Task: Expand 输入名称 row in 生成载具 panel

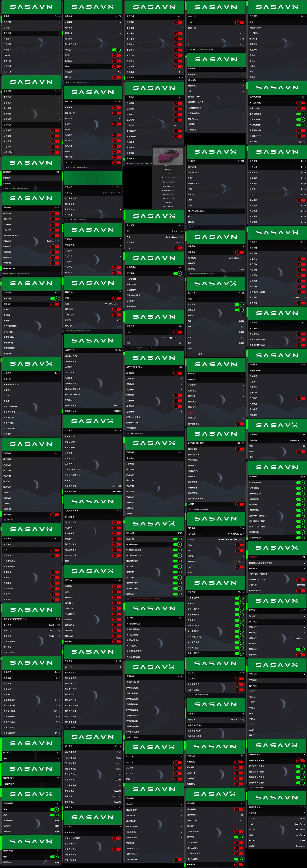Action: tap(216, 80)
